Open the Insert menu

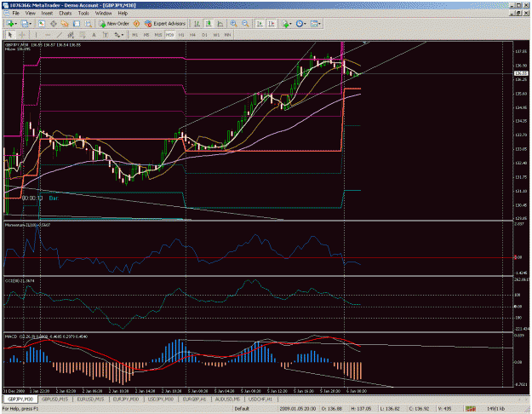pos(47,13)
